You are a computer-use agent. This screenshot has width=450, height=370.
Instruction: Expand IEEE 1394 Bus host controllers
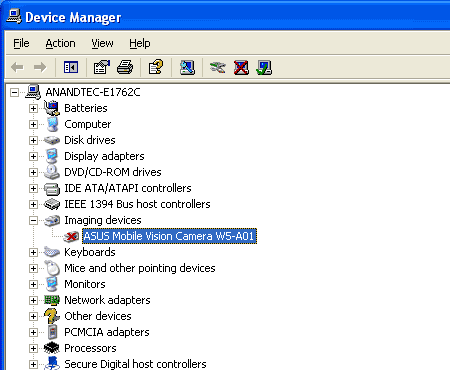tap(33, 204)
